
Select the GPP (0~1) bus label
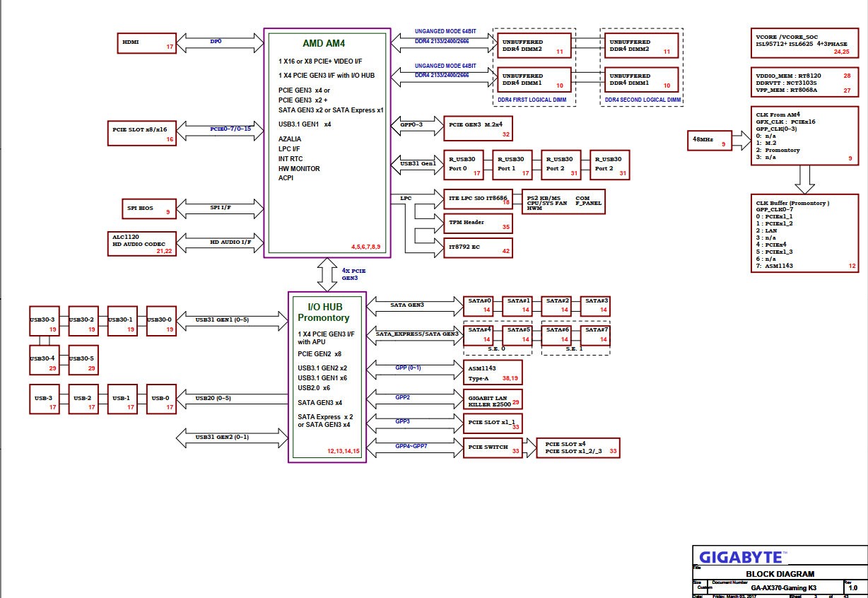[x=409, y=368]
